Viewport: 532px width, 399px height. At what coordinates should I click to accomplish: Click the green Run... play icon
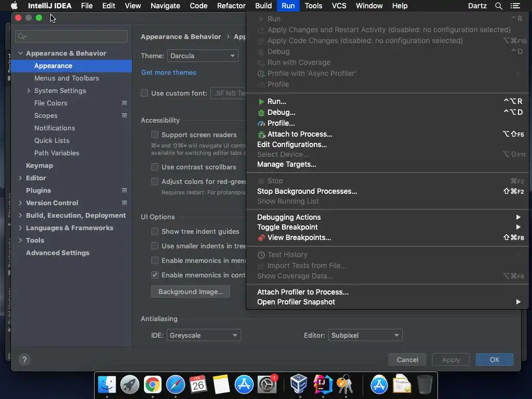[261, 101]
